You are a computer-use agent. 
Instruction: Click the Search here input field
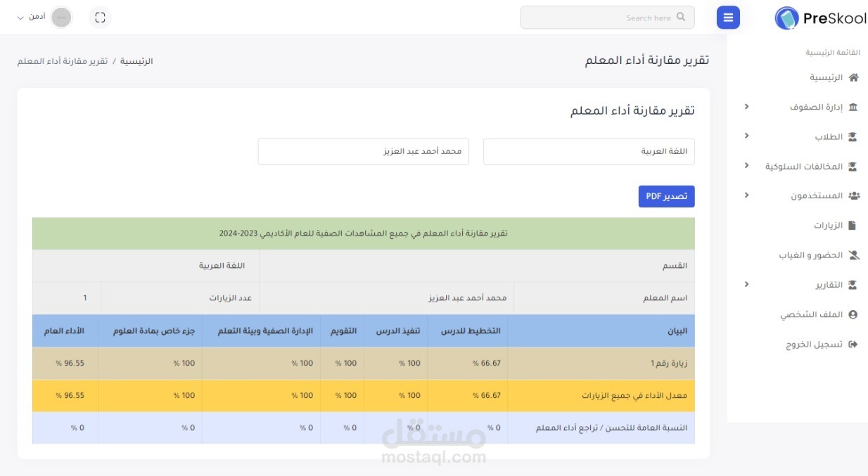coord(607,18)
